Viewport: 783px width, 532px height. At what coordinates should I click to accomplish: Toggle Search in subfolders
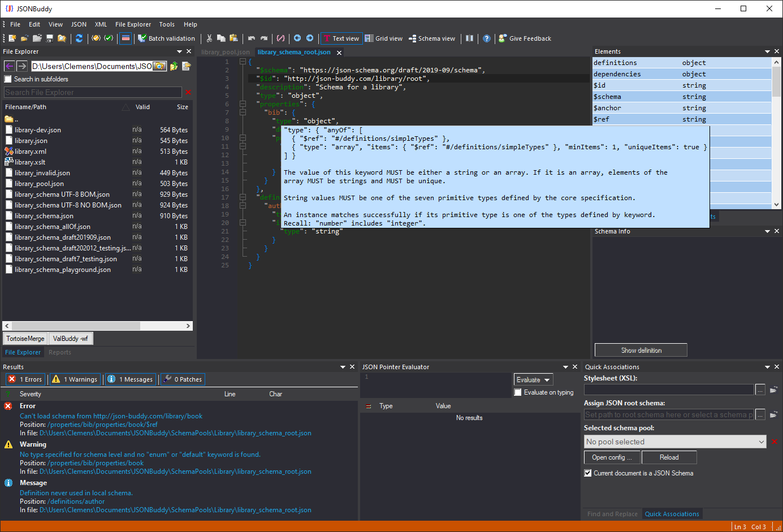tap(7, 79)
